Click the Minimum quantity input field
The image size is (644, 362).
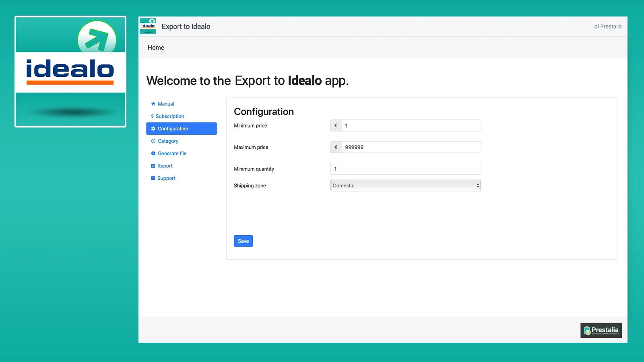coord(406,169)
